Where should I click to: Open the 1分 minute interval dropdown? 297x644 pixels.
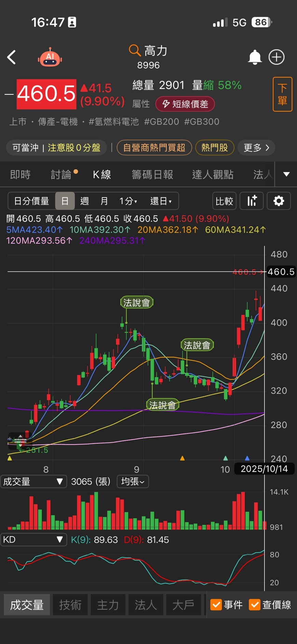tap(129, 201)
